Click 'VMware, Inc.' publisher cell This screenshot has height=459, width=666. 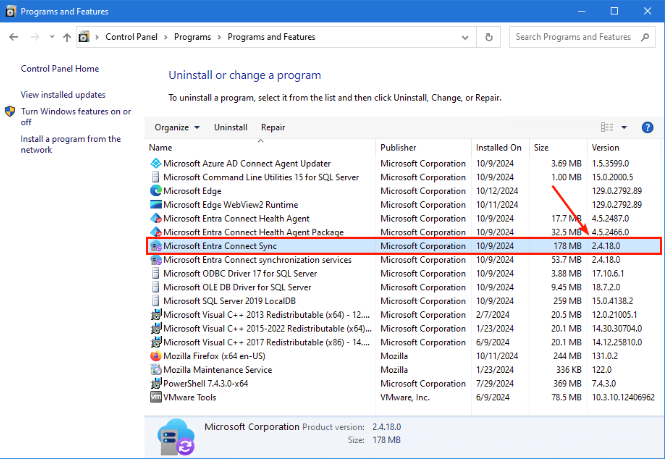point(405,397)
